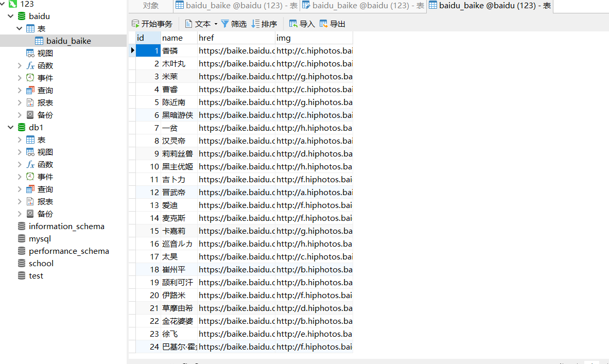
Task: Click the name cell 麦克斯
Action: pyautogui.click(x=179, y=218)
